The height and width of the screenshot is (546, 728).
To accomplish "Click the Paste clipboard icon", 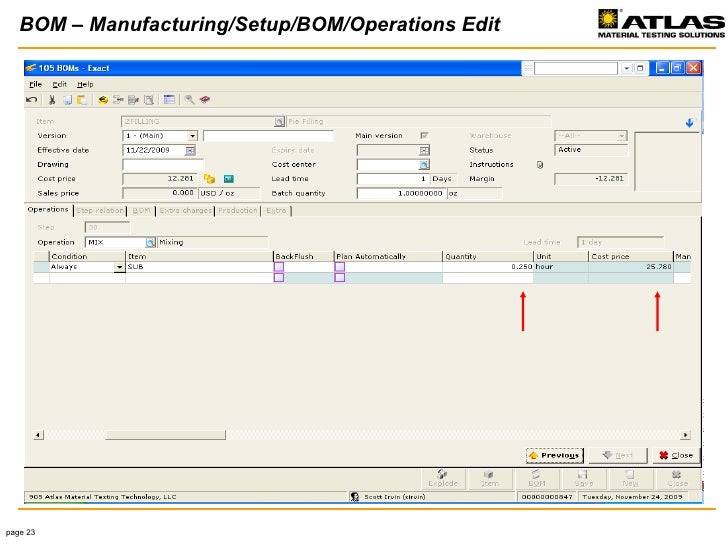I will coord(82,100).
